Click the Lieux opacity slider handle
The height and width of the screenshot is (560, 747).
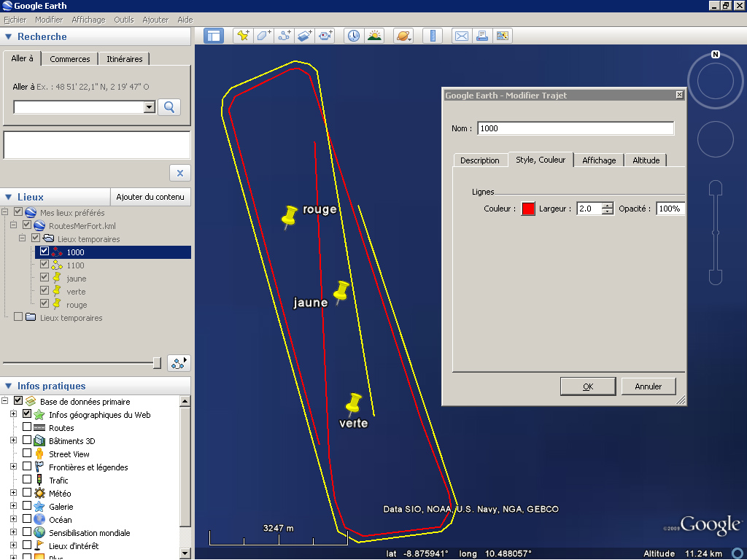(157, 363)
